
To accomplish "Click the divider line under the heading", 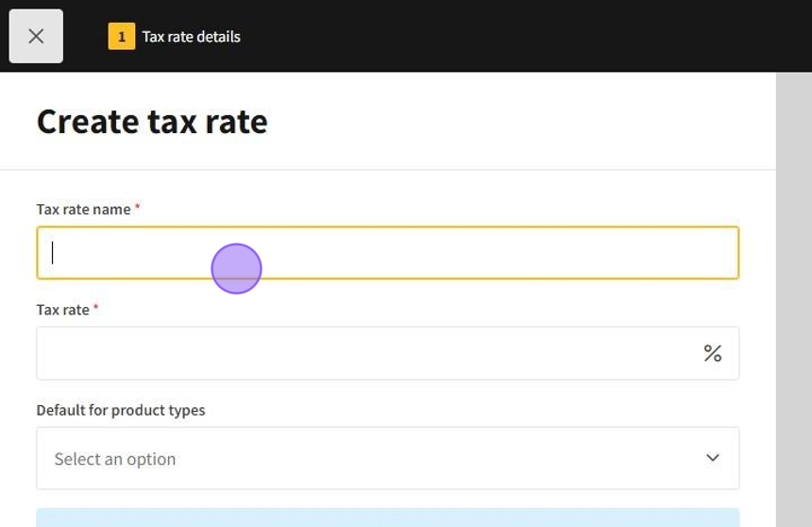I will [x=387, y=170].
